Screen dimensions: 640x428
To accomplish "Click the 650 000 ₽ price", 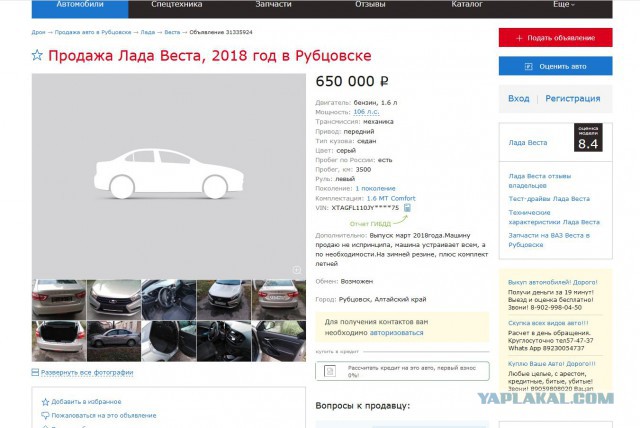I will [352, 81].
